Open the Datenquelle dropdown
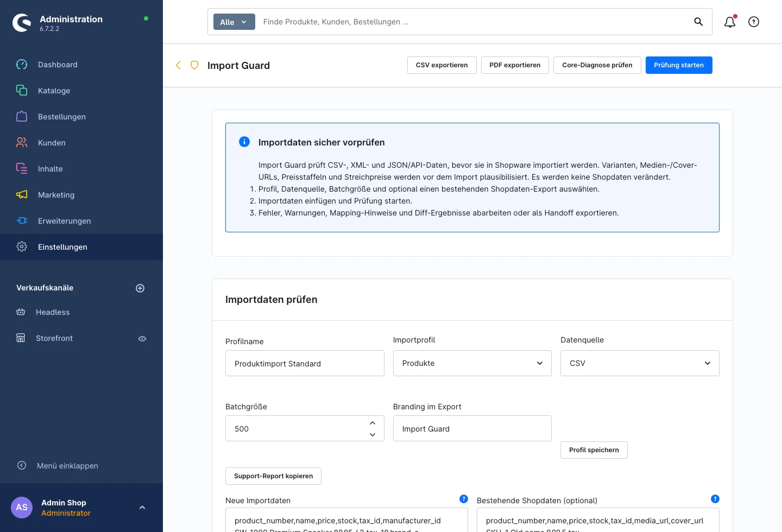Image resolution: width=782 pixels, height=532 pixels. point(640,363)
